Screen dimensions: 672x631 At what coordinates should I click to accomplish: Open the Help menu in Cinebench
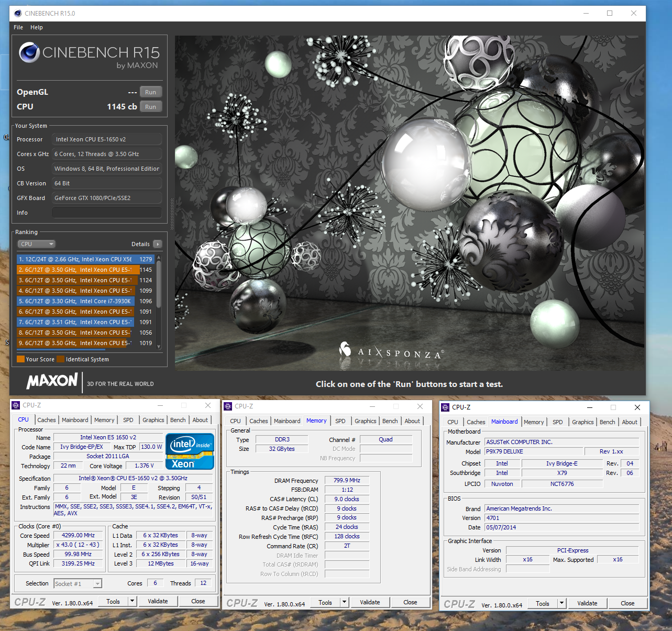pyautogui.click(x=37, y=27)
